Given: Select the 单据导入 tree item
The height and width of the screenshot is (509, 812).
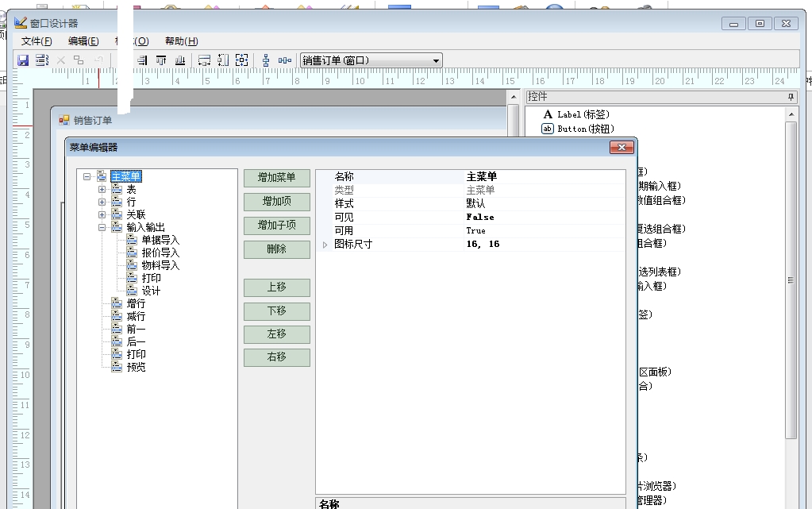Looking at the screenshot, I should click(x=160, y=240).
